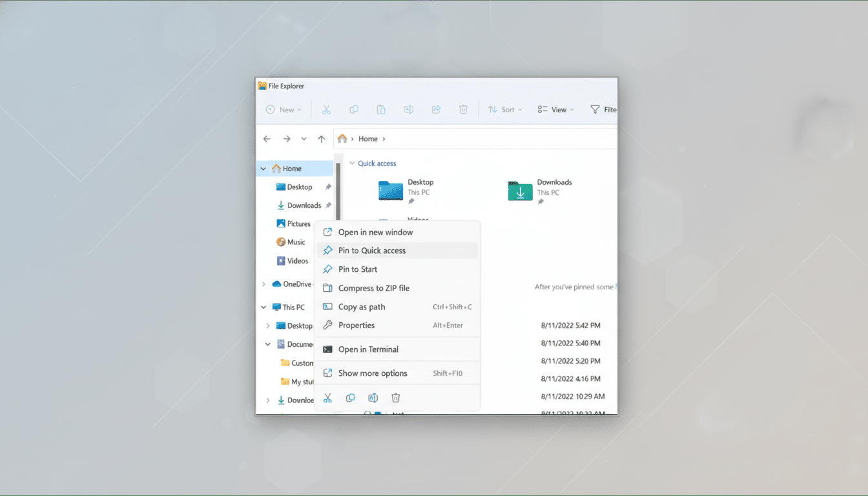Click the Share icon in the toolbar
868x496 pixels.
pyautogui.click(x=436, y=109)
